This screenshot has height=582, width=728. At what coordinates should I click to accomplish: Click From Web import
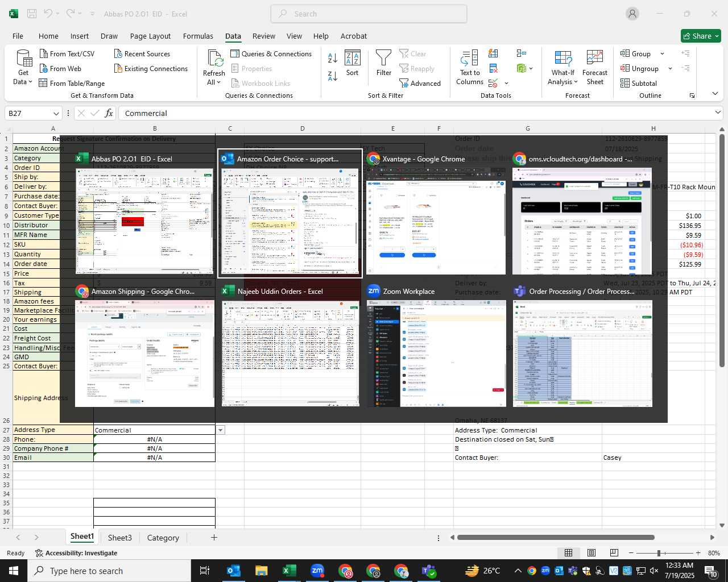60,68
